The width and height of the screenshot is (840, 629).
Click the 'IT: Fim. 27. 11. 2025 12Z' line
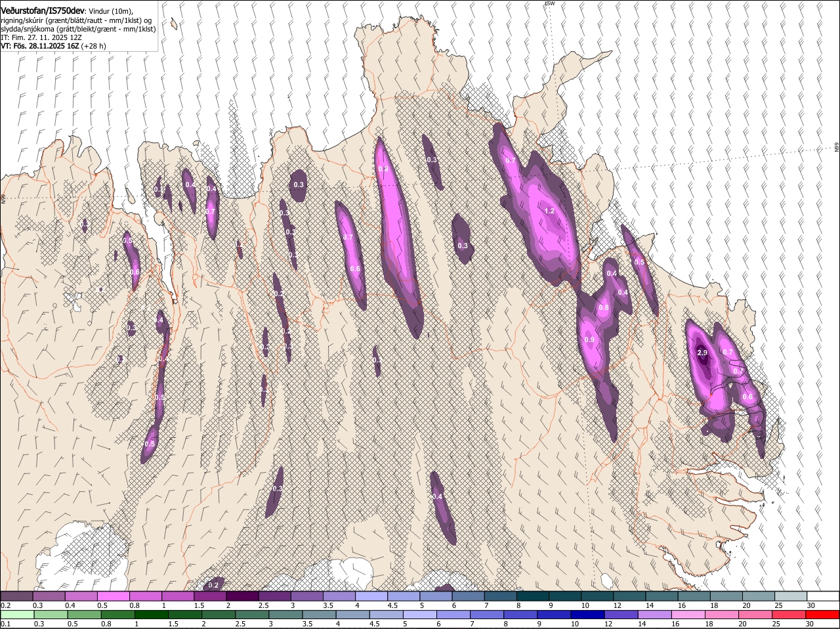(x=41, y=37)
